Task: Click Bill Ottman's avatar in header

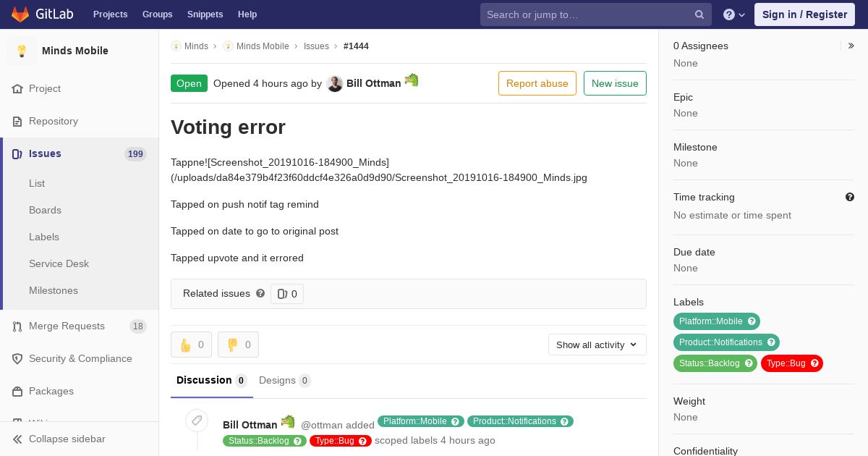Action: click(x=334, y=84)
